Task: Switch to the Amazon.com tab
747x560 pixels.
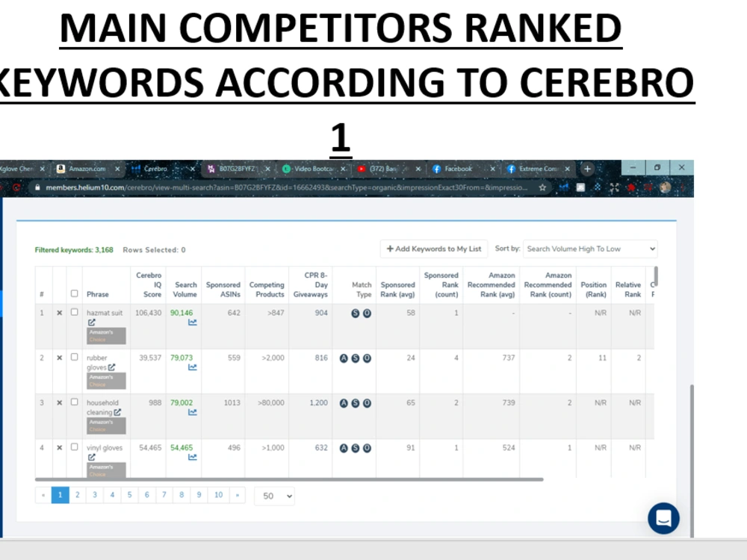Action: [87, 169]
